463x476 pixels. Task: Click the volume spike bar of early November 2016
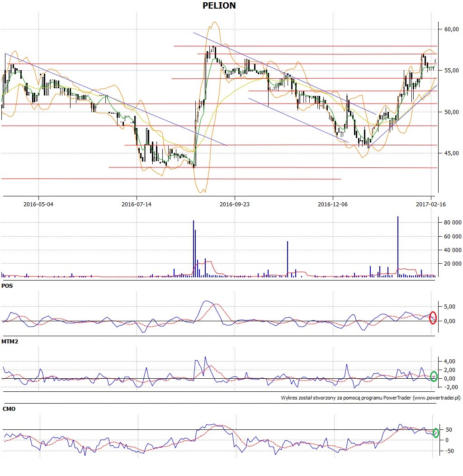tap(287, 259)
